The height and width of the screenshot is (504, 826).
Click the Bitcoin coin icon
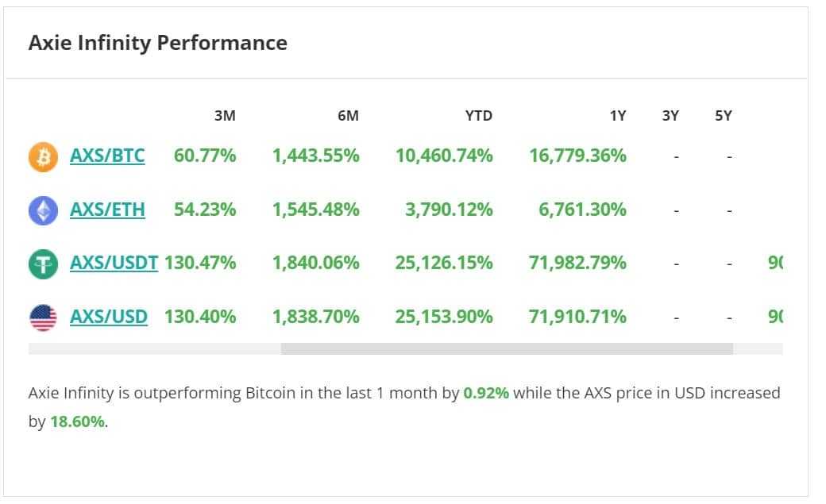(44, 156)
